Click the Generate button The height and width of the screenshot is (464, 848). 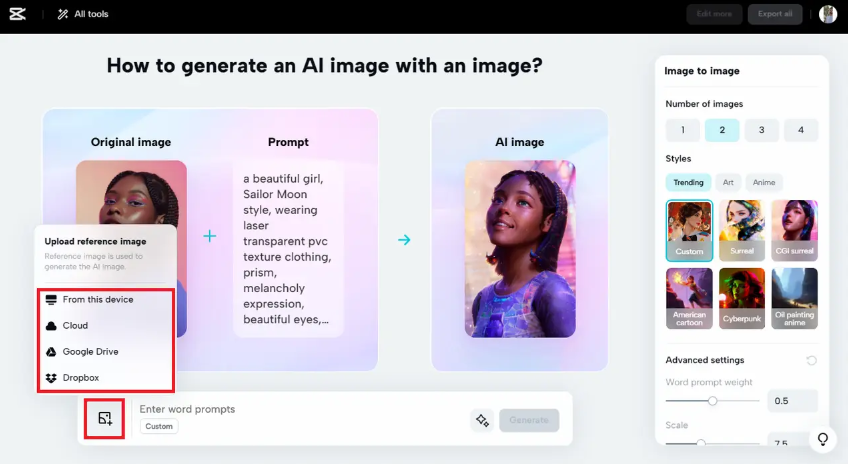coord(529,420)
